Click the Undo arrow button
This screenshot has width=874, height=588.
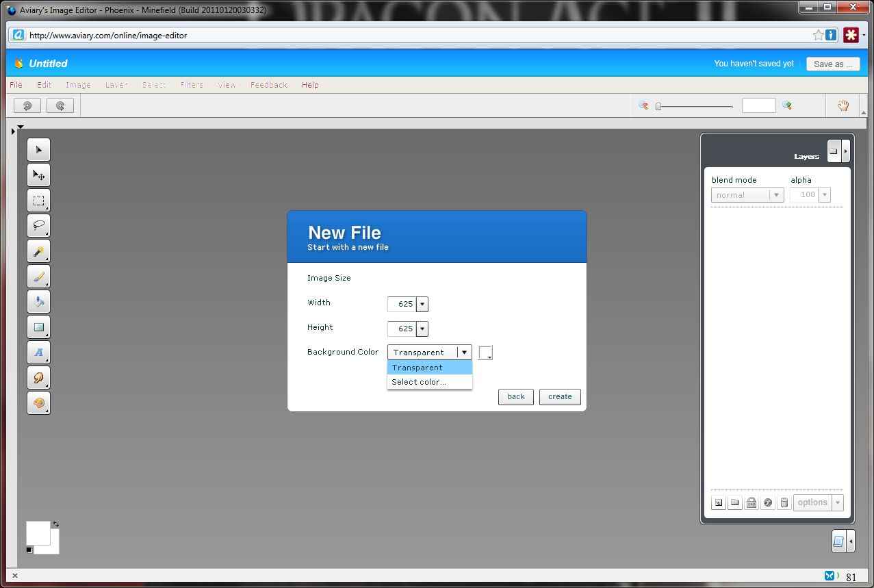[27, 105]
